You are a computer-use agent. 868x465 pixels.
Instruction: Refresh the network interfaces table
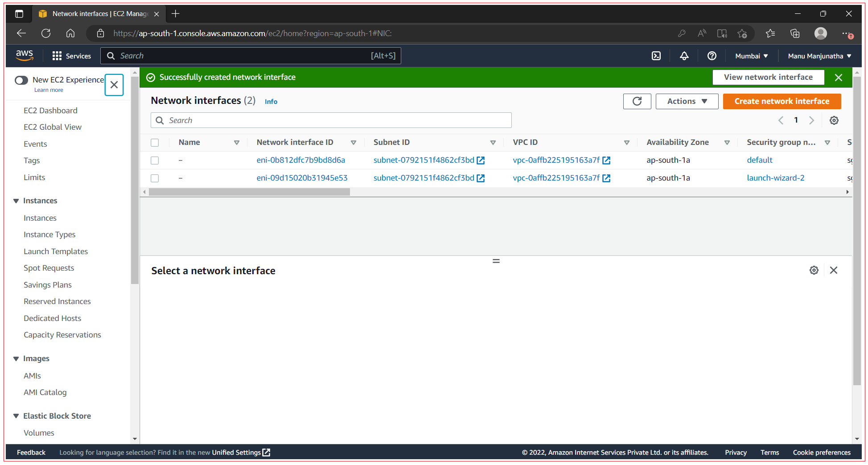point(637,101)
